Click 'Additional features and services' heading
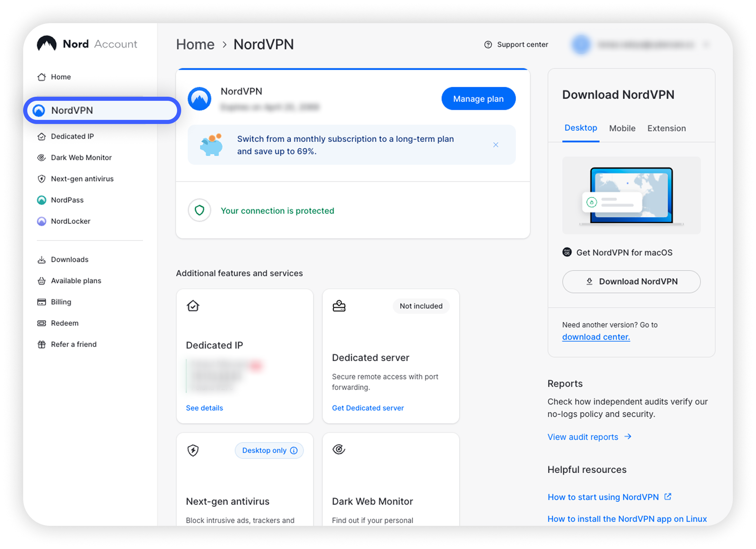 (239, 273)
